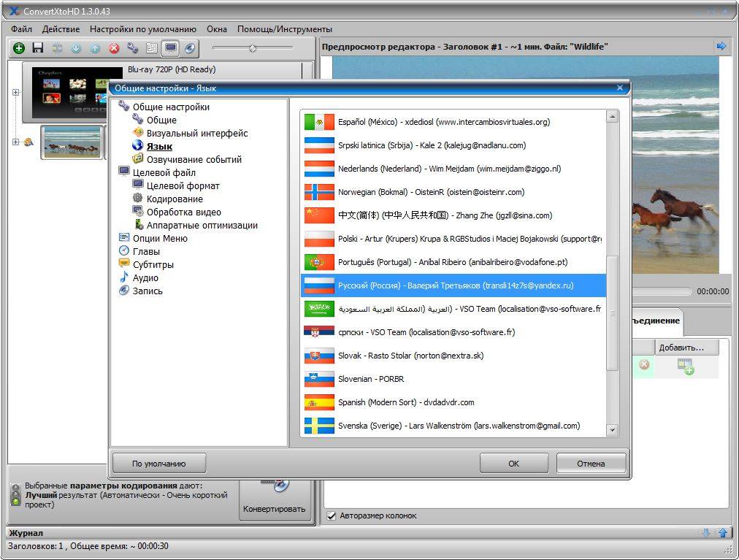
Task: Toggle the Авторазмер колонок checkbox
Action: coord(332,515)
